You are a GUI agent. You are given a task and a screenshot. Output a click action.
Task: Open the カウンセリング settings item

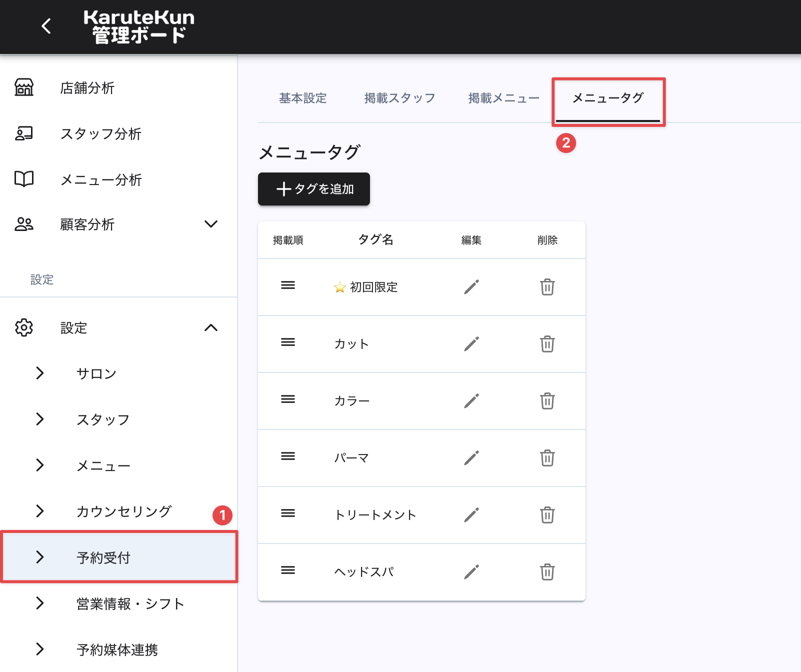click(x=118, y=511)
